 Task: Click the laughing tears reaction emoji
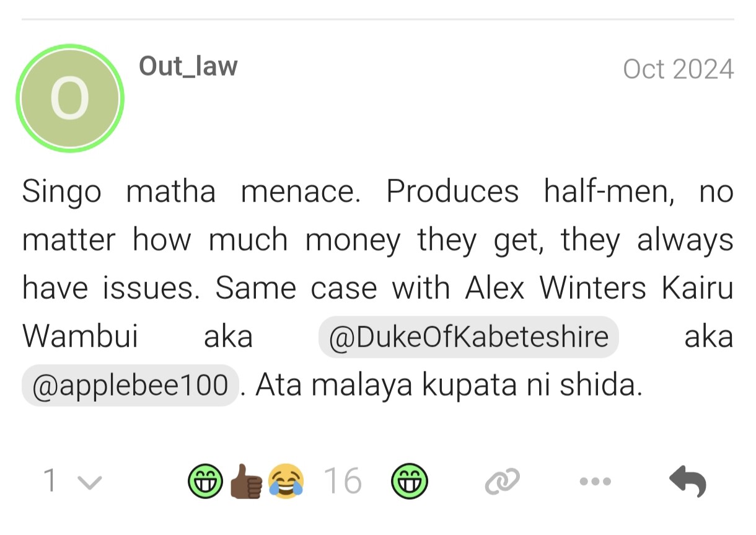tap(286, 481)
